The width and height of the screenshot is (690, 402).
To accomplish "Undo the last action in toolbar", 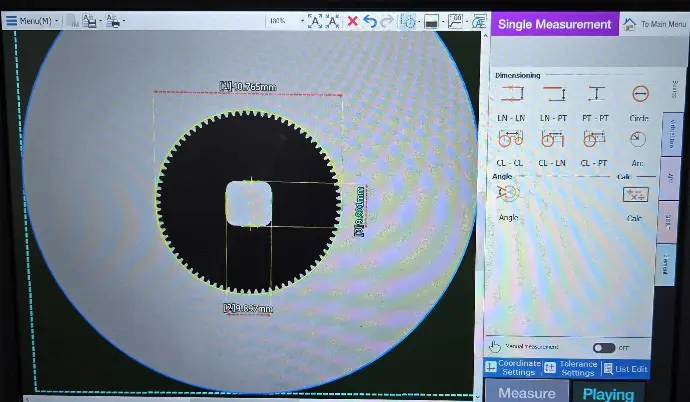I will tap(369, 21).
